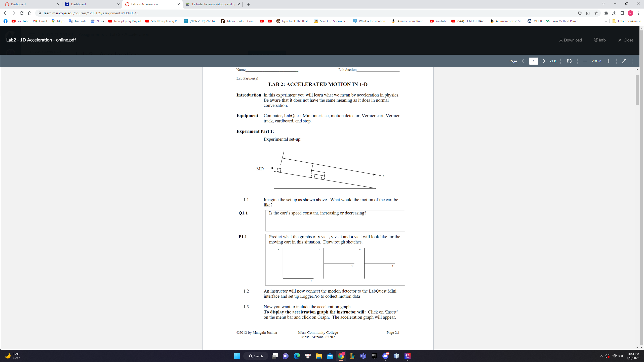Switch to Instantaneous Velocity tab
Viewport: 644px width, 362px height.
coord(211,4)
